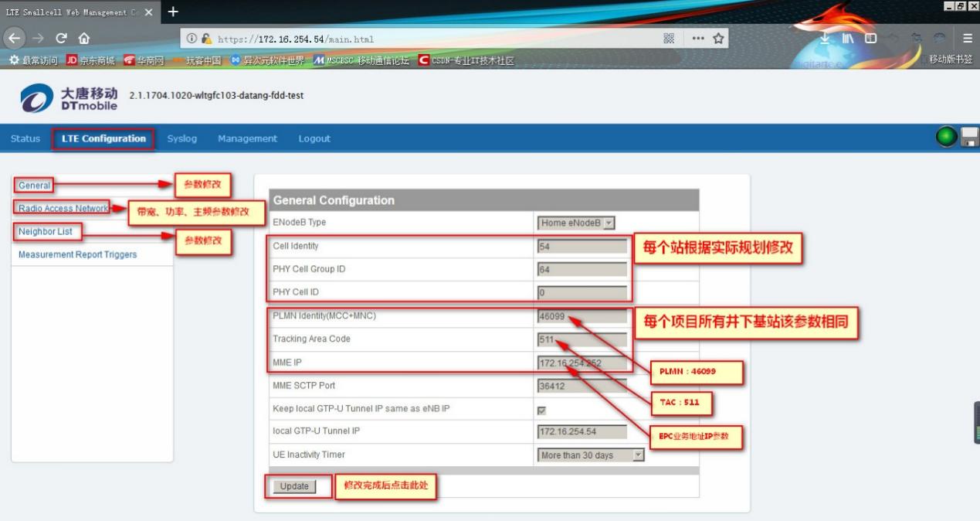
Task: Open the Syslog tab
Action: [x=182, y=139]
